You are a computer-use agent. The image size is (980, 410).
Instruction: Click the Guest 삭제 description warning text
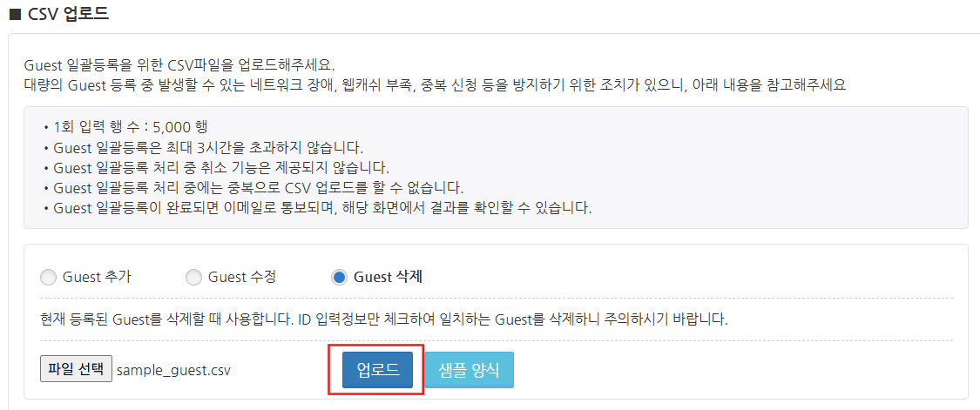[x=383, y=319]
